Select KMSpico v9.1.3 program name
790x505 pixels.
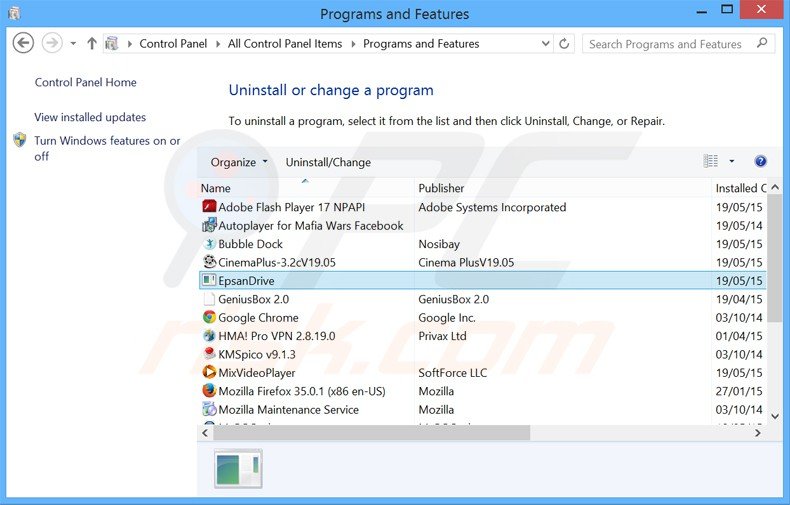(x=256, y=354)
